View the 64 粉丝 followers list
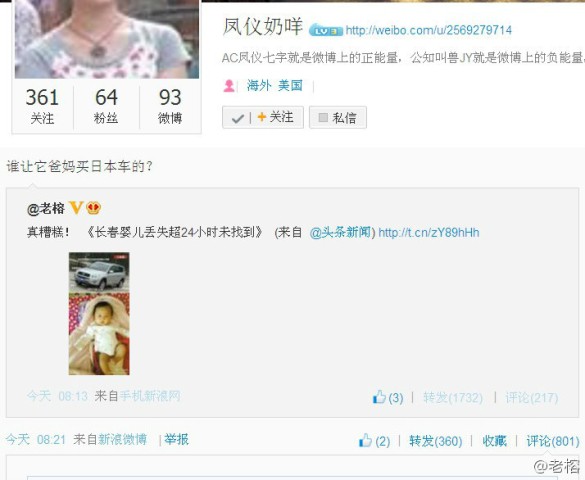The image size is (585, 480). (106, 106)
